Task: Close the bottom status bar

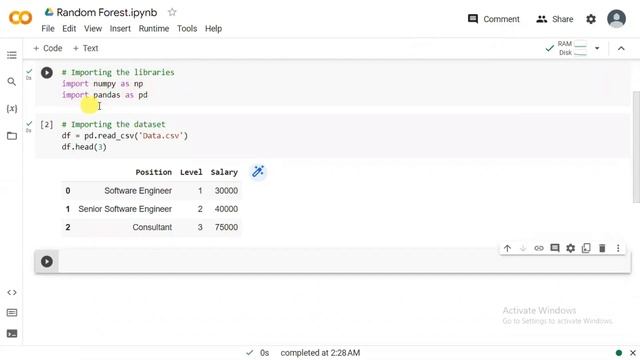Action: click(633, 353)
